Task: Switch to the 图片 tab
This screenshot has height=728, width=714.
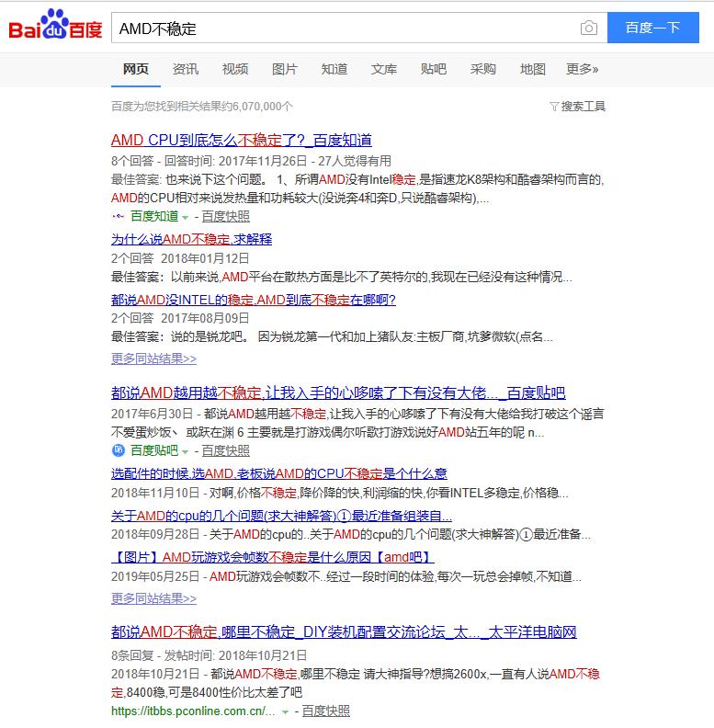Action: [x=285, y=69]
